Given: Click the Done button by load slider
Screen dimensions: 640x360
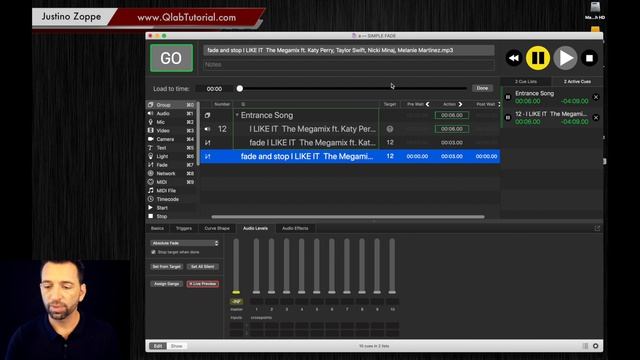Looking at the screenshot, I should [482, 88].
